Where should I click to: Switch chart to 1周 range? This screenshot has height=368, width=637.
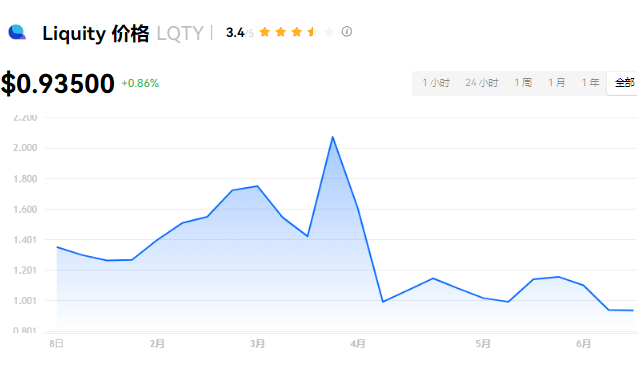pos(523,83)
